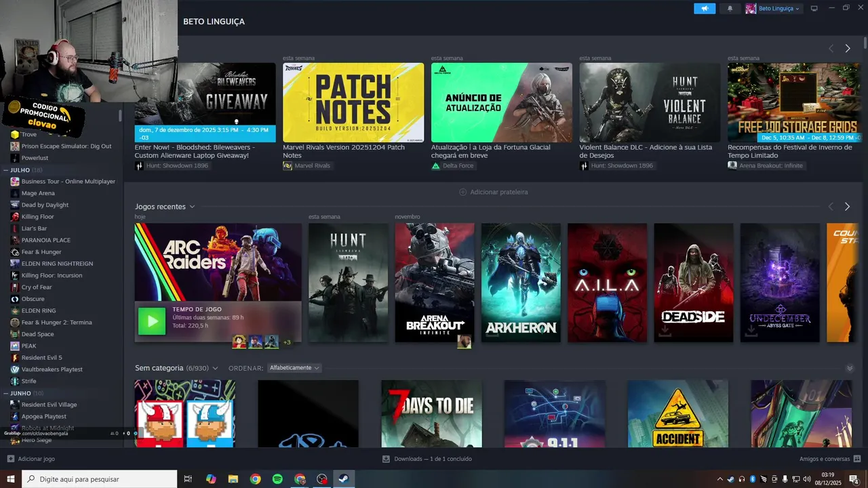Select the Hunt Showdown recent game cover
868x488 pixels.
pos(349,283)
